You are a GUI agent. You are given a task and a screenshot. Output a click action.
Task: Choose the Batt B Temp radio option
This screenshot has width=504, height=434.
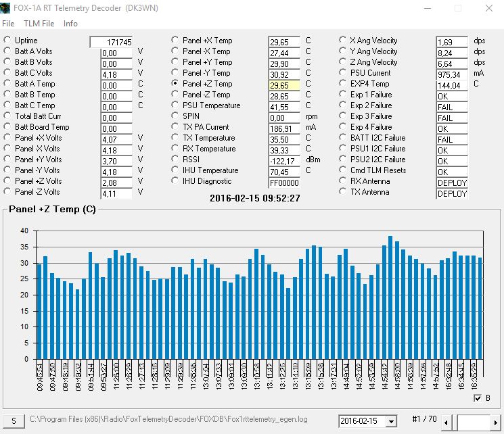[x=7, y=94]
